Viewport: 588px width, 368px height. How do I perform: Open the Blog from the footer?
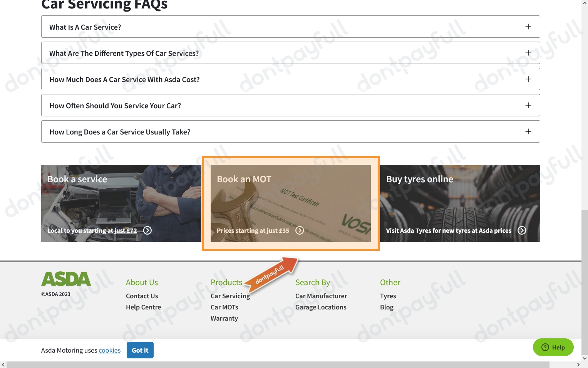coord(387,307)
